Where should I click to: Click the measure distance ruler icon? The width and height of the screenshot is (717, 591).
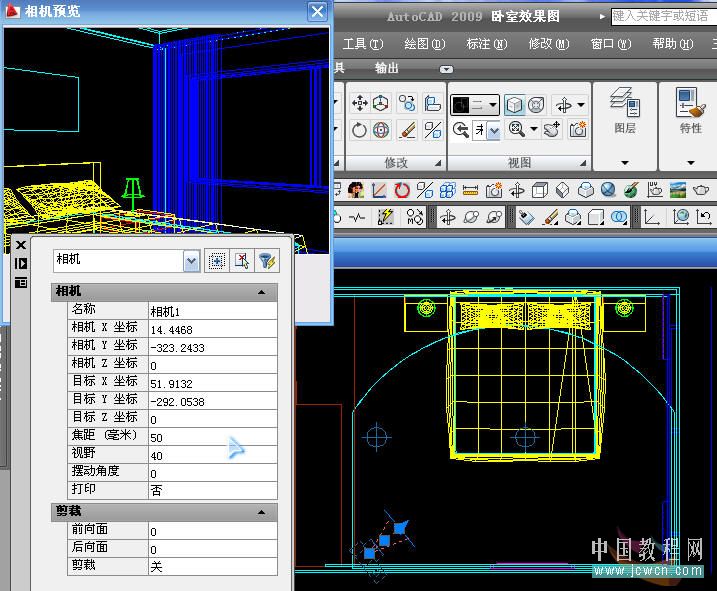469,190
